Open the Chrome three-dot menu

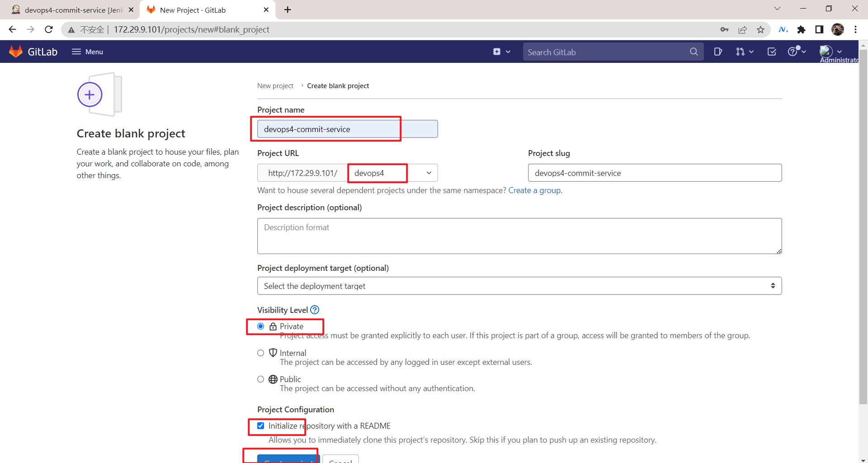(855, 29)
